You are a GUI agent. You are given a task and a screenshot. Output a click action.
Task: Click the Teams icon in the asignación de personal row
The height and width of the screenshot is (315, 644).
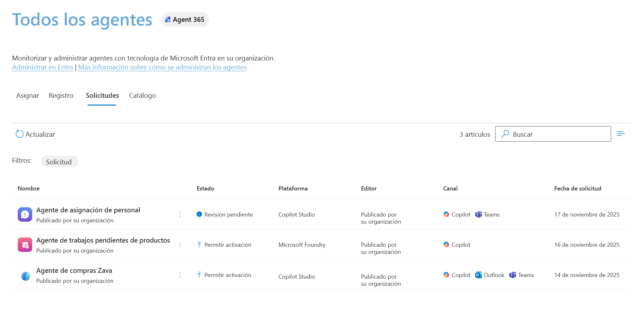point(478,214)
